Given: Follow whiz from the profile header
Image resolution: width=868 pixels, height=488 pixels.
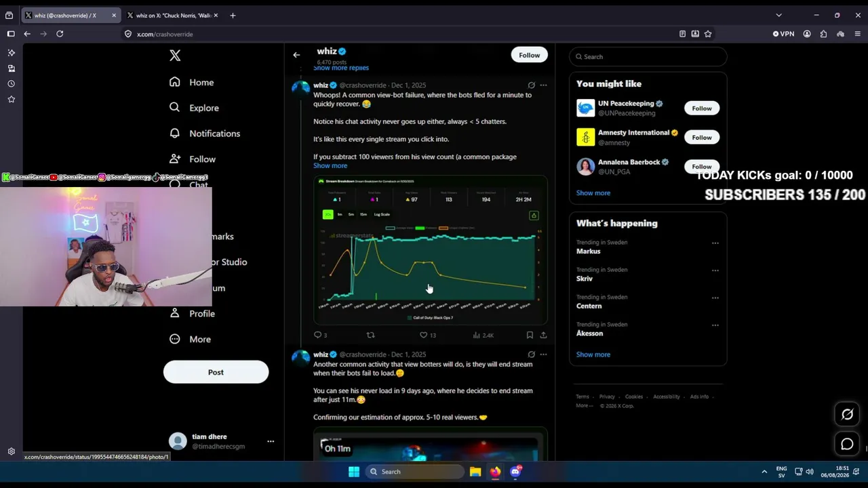Looking at the screenshot, I should 530,55.
